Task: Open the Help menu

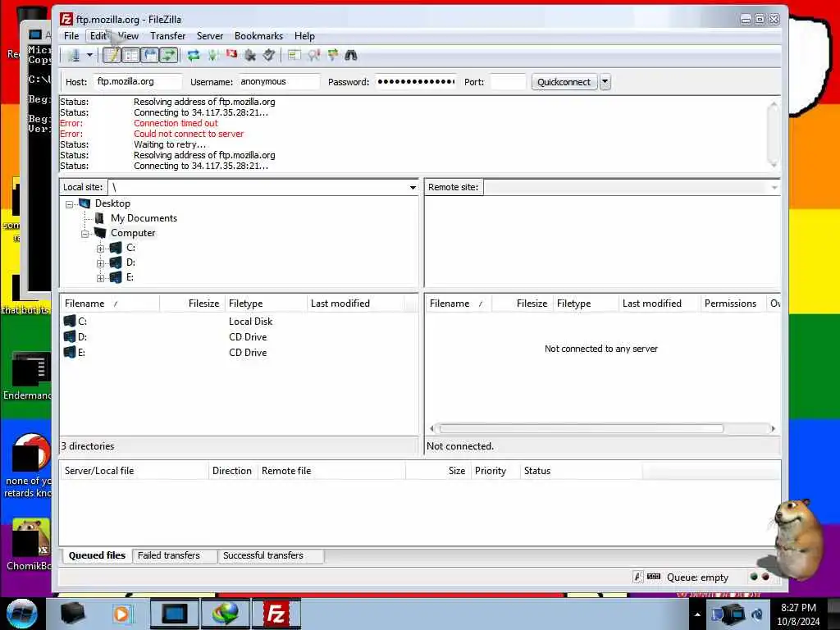Action: tap(304, 36)
